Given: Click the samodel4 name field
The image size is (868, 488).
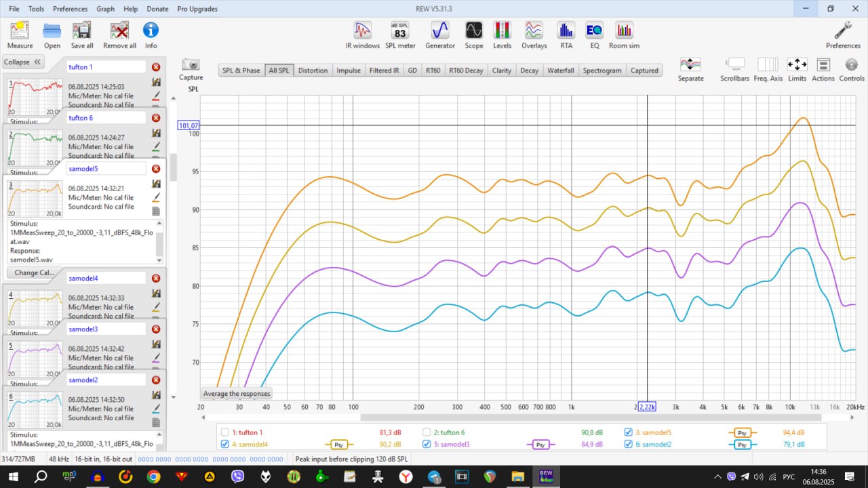Looking at the screenshot, I should coord(106,278).
